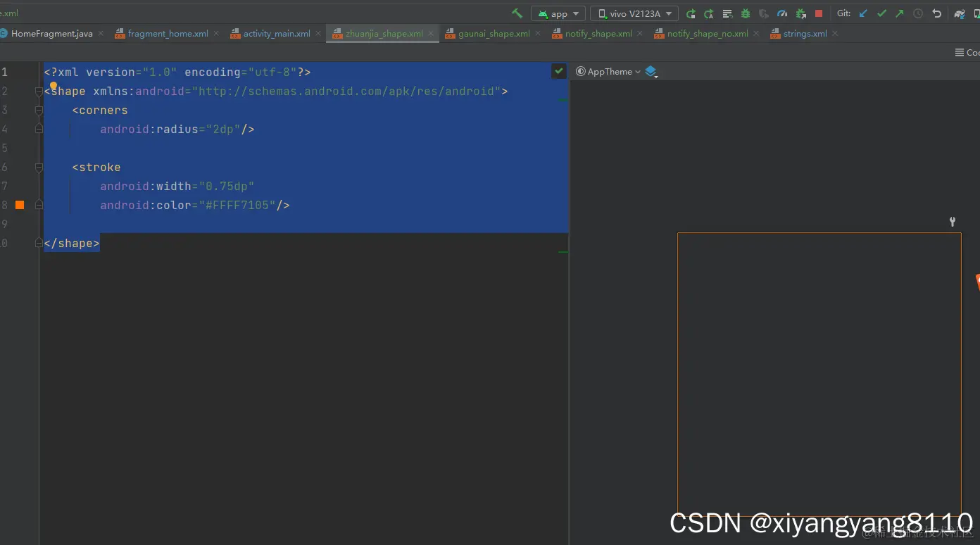Click fold marker at closing shape tag
This screenshot has height=545, width=980.
click(x=39, y=244)
